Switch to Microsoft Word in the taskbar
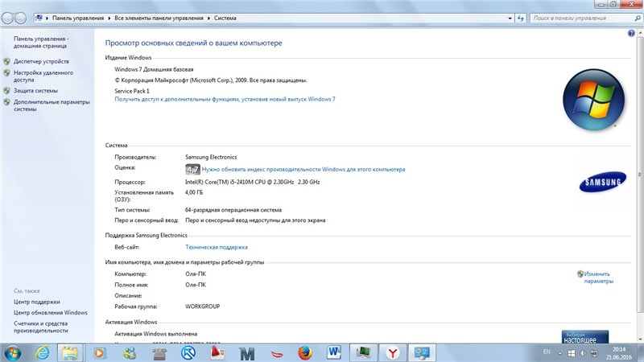Image resolution: width=644 pixels, height=362 pixels. pyautogui.click(x=334, y=352)
